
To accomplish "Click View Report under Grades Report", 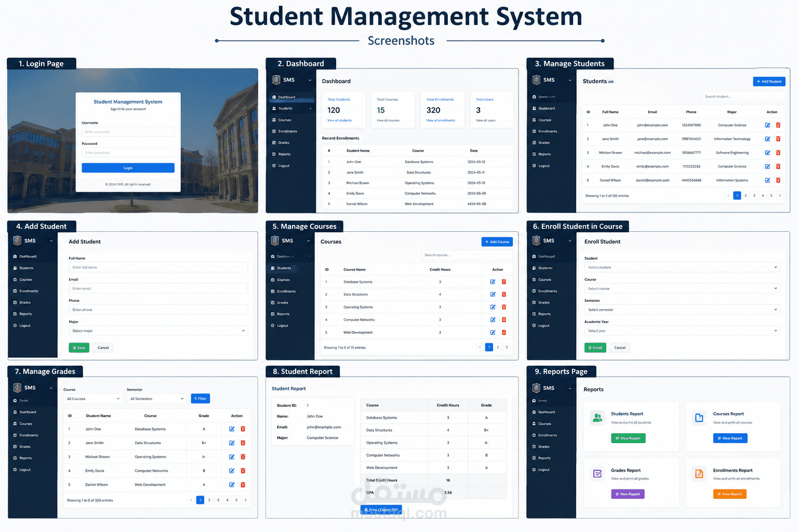I will tap(628, 494).
